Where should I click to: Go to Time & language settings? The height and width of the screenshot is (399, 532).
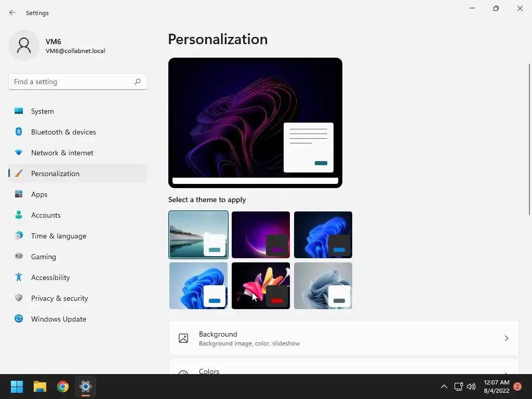[78, 236]
